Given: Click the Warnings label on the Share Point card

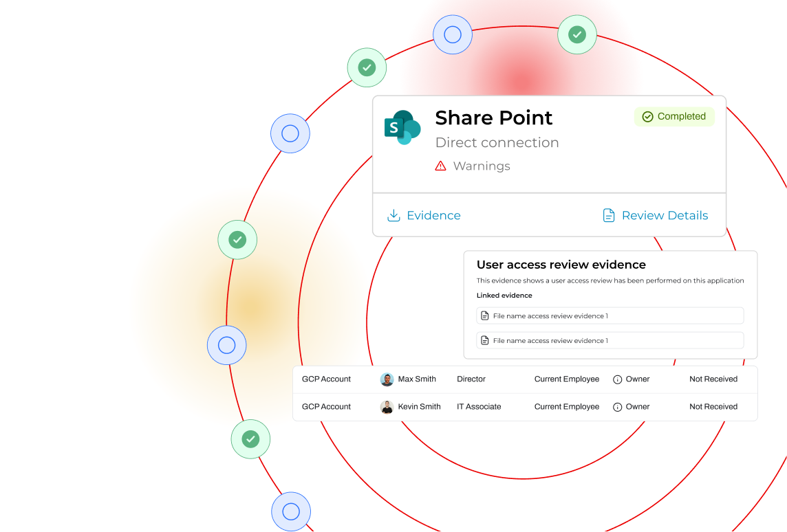Looking at the screenshot, I should click(x=482, y=166).
